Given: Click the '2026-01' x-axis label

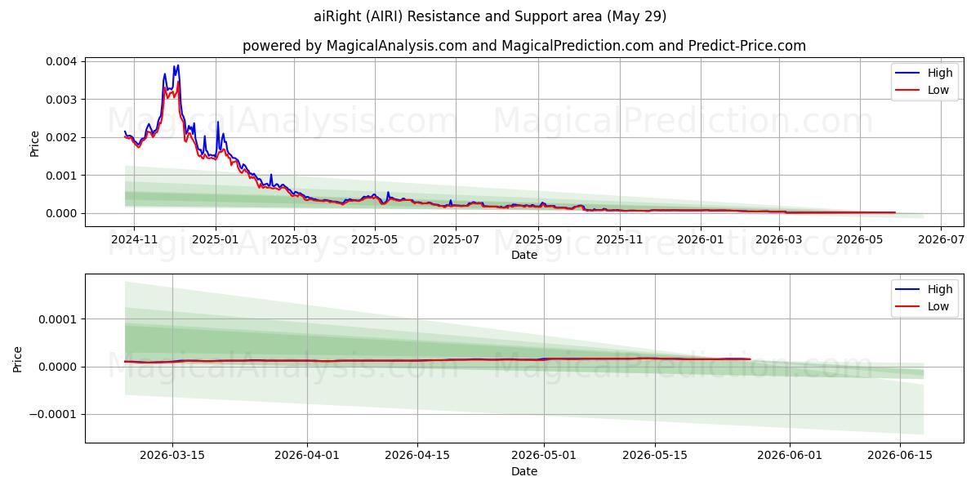Looking at the screenshot, I should [x=702, y=240].
